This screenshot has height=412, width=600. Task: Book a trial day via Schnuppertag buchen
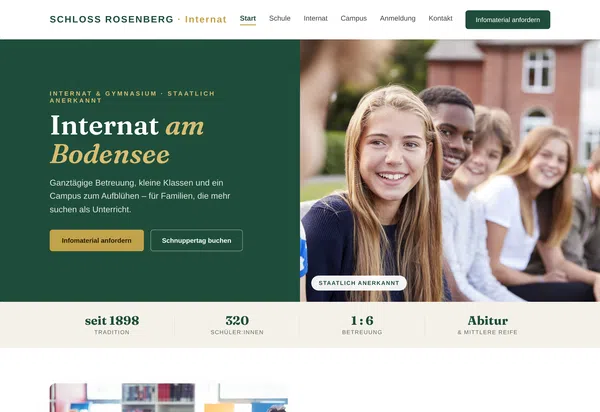tap(196, 240)
